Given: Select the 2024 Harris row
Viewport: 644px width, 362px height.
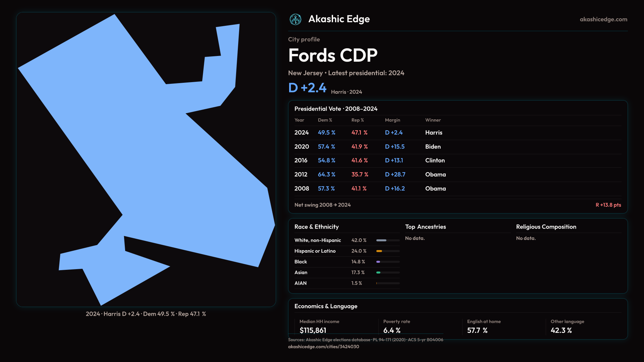Looking at the screenshot, I should click(x=369, y=133).
